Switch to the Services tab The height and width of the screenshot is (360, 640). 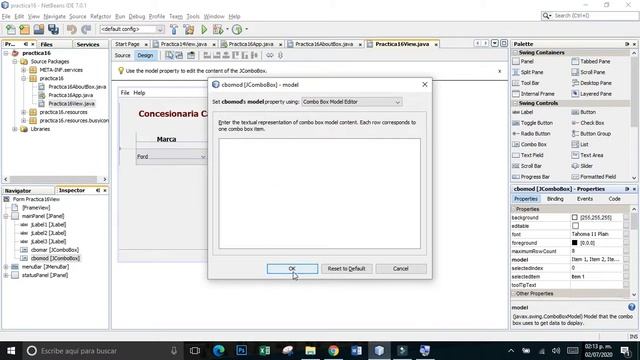[x=88, y=44]
